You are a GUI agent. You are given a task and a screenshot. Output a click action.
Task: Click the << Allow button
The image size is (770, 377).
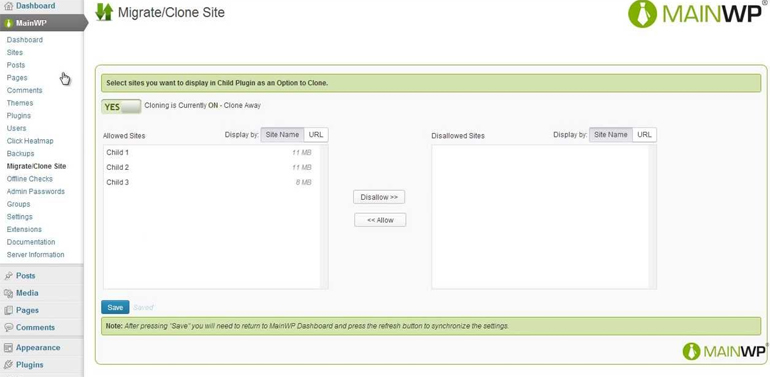(380, 220)
